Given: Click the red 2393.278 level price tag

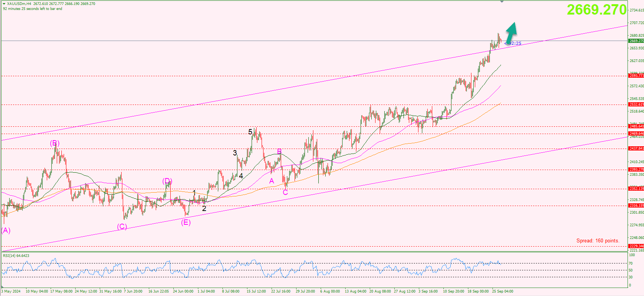Looking at the screenshot, I should click(x=636, y=170).
